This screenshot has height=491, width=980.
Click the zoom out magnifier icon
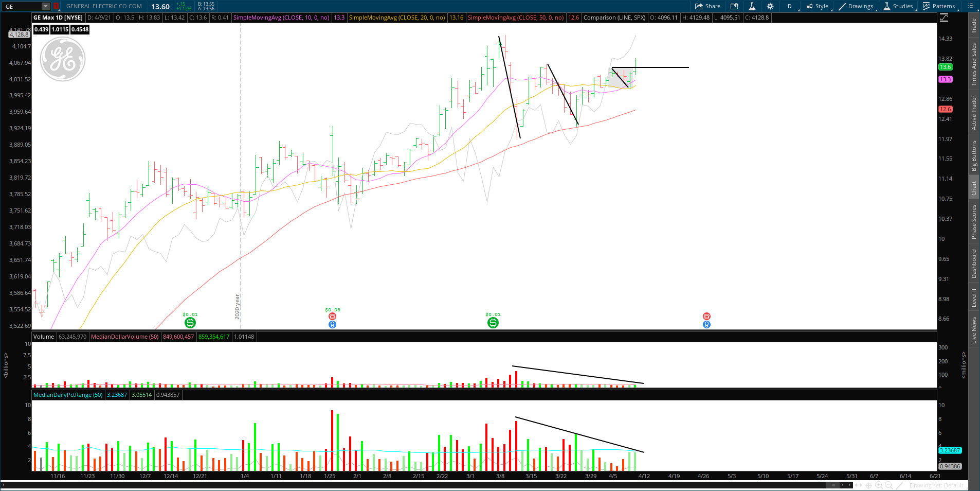pos(889,485)
